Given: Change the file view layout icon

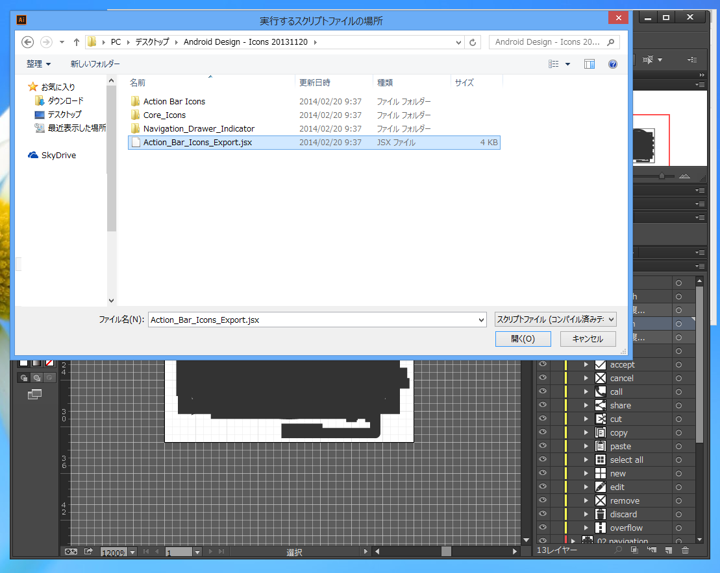Looking at the screenshot, I should 554,64.
